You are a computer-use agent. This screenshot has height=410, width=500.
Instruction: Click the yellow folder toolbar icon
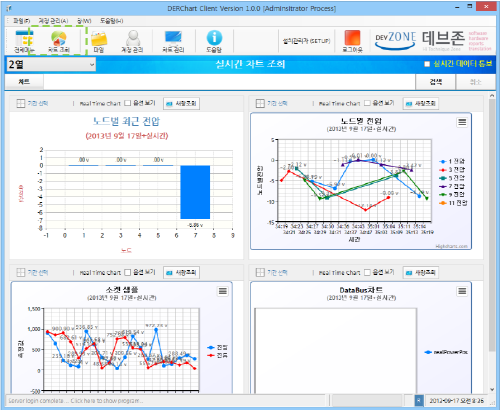pyautogui.click(x=99, y=38)
